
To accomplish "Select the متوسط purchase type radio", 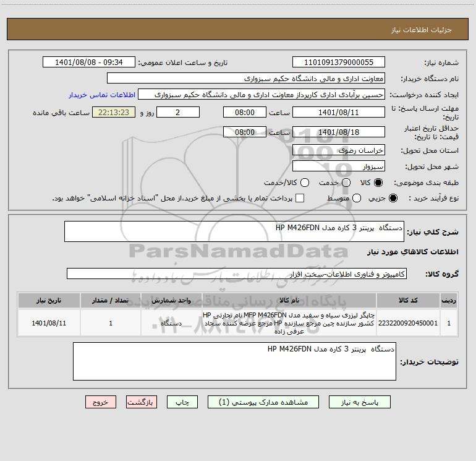I will pyautogui.click(x=357, y=198).
